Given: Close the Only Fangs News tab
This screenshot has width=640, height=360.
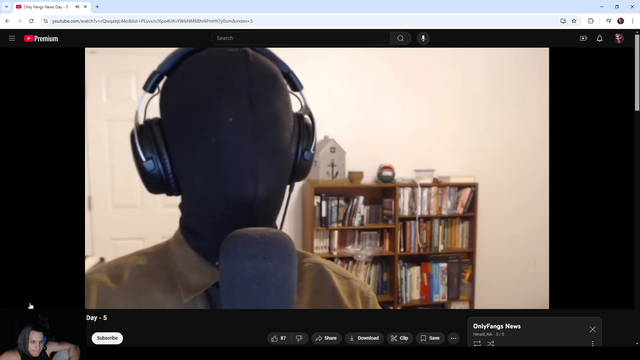Looking at the screenshot, I should click(85, 7).
